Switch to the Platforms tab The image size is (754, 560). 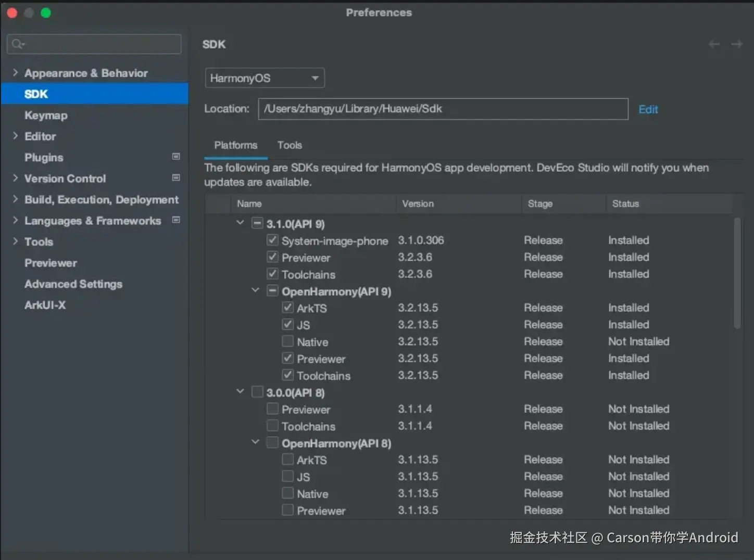(x=236, y=145)
